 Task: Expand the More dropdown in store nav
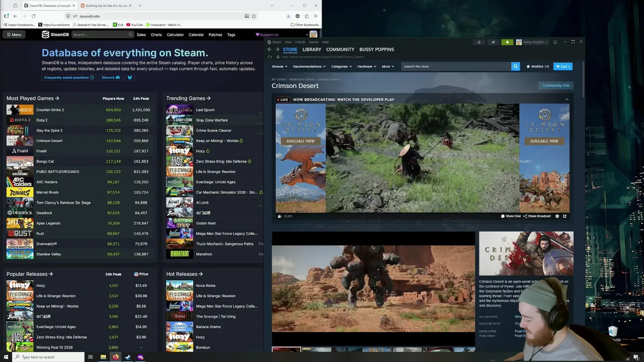click(387, 66)
